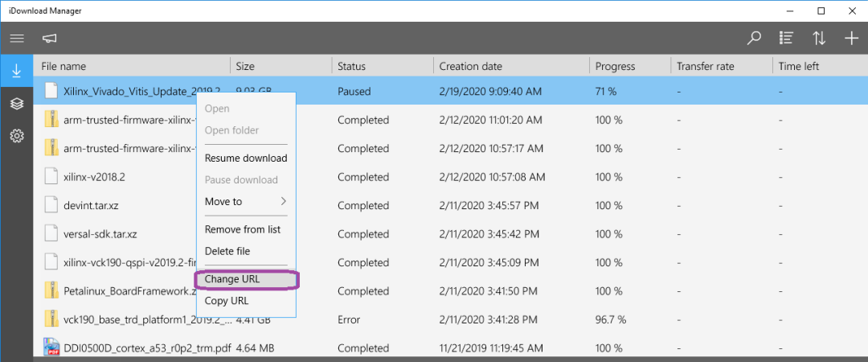Screen dimensions: 868x362
Task: Click the file icon of versal-sdk.tar.xz
Action: click(51, 234)
